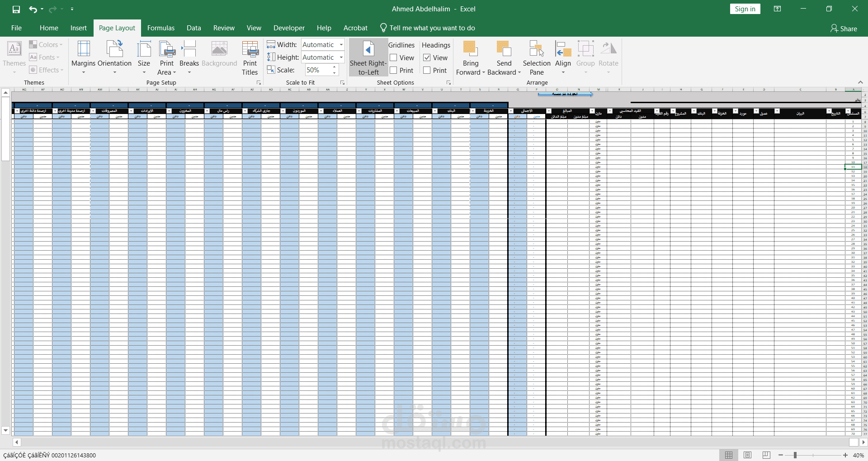The width and height of the screenshot is (868, 461).
Task: Click the Share button
Action: (x=844, y=29)
